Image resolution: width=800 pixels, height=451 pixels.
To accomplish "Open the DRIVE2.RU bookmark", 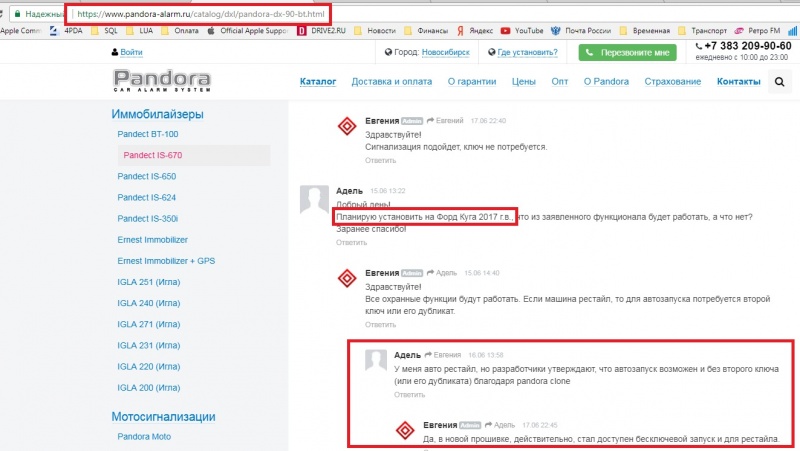I will 321,31.
